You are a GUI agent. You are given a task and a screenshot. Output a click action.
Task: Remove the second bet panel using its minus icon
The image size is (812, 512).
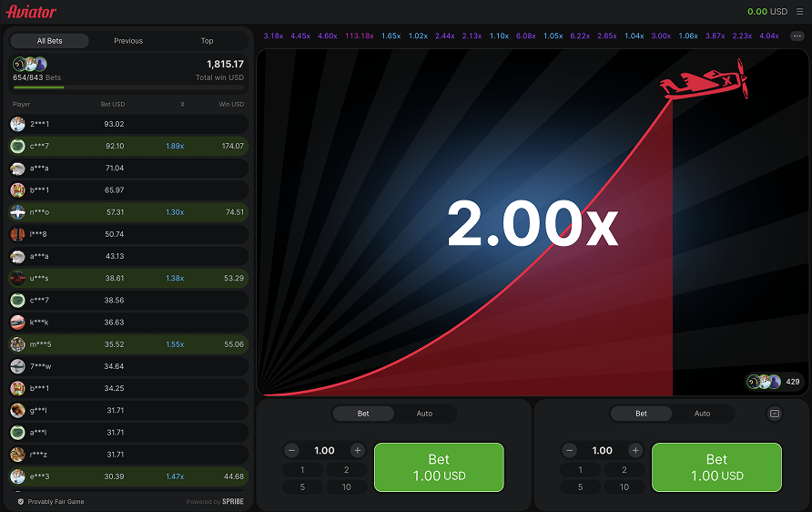pyautogui.click(x=775, y=414)
